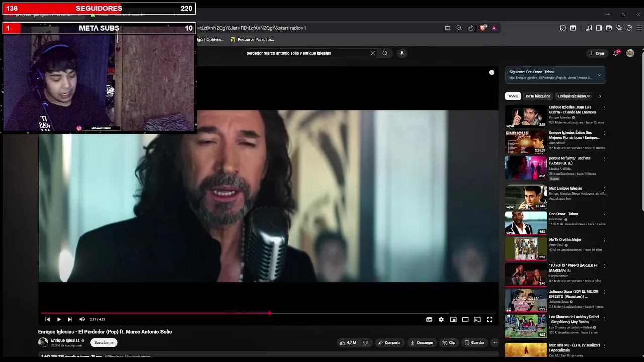
Task: Select the Todos filter chip
Action: [513, 96]
